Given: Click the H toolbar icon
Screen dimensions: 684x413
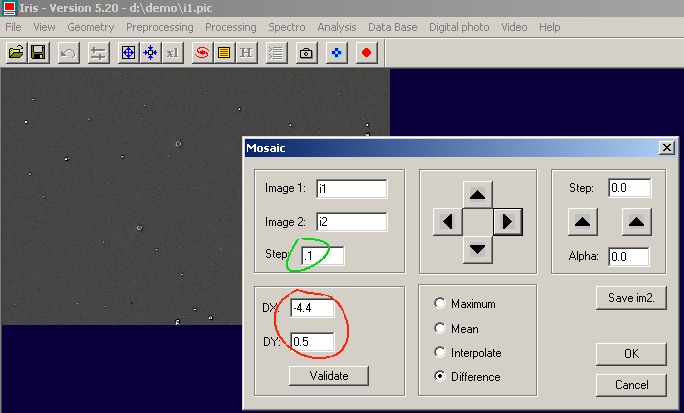Looking at the screenshot, I should [x=246, y=53].
